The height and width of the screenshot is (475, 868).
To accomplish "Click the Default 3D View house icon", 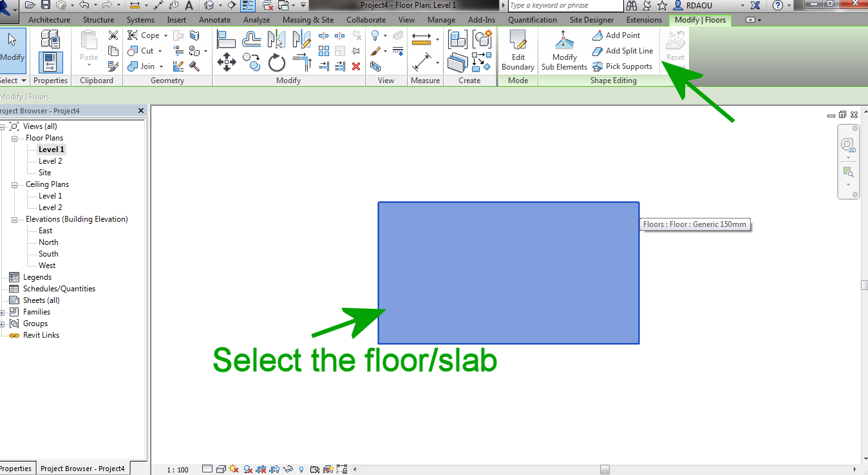I will pyautogui.click(x=209, y=5).
